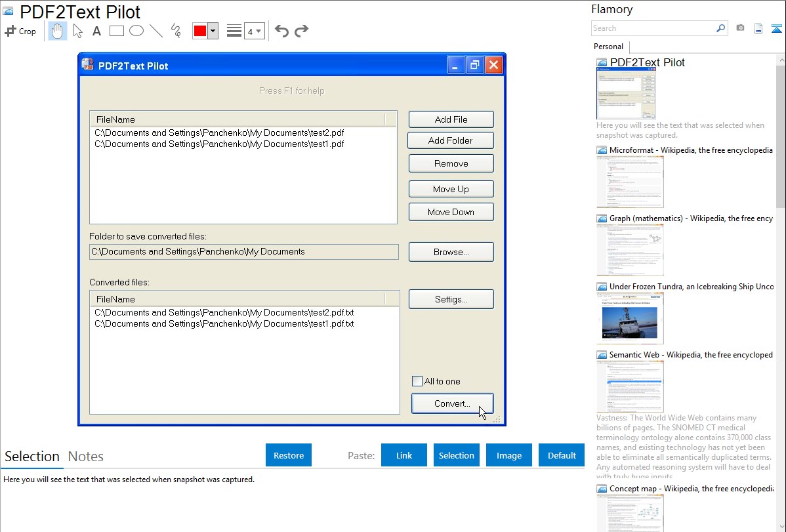The height and width of the screenshot is (532, 786).
Task: Pick the straight line tool
Action: 156,31
